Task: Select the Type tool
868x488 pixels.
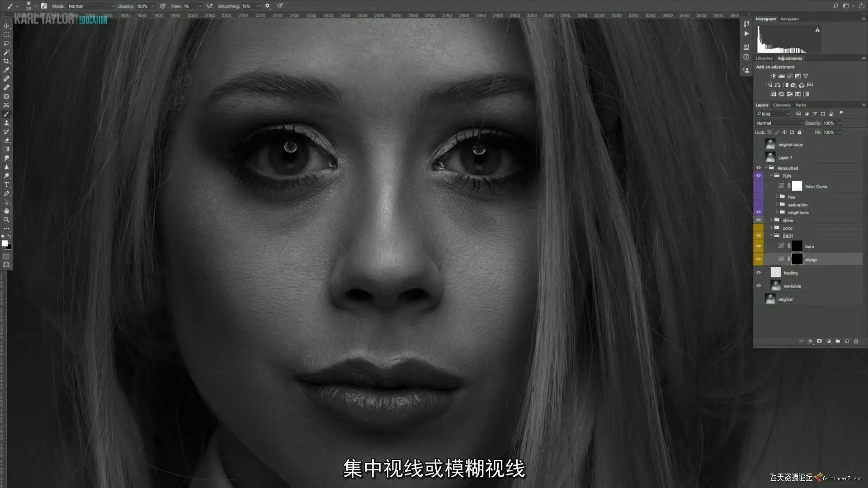Action: pyautogui.click(x=6, y=185)
